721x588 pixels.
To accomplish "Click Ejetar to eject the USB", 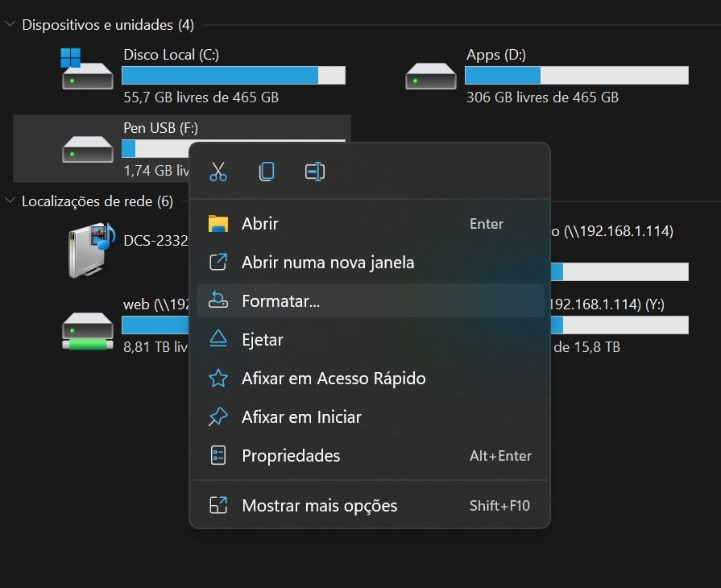I will tap(263, 340).
